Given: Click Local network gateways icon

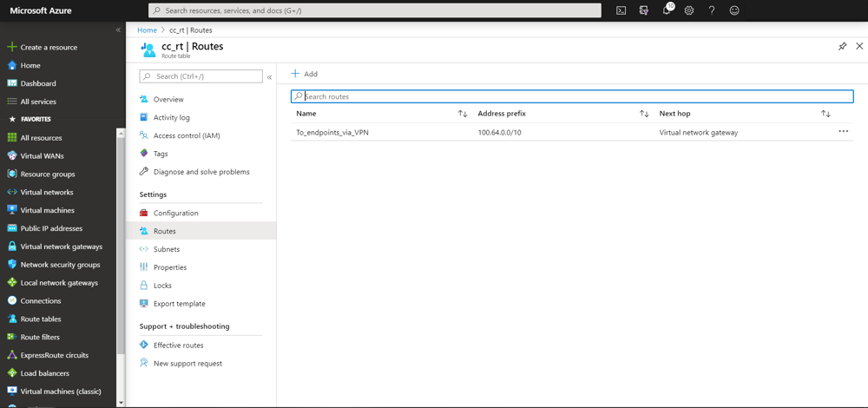Looking at the screenshot, I should pyautogui.click(x=11, y=283).
